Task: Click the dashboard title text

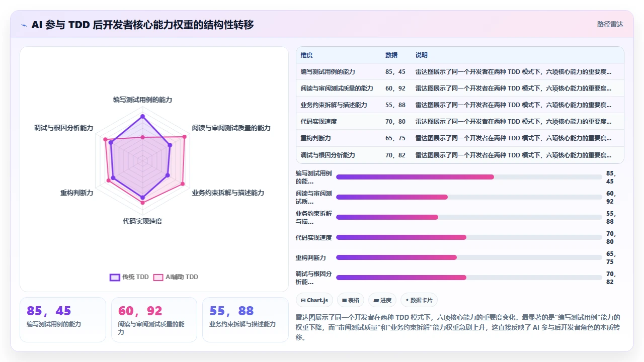Action: coord(142,25)
